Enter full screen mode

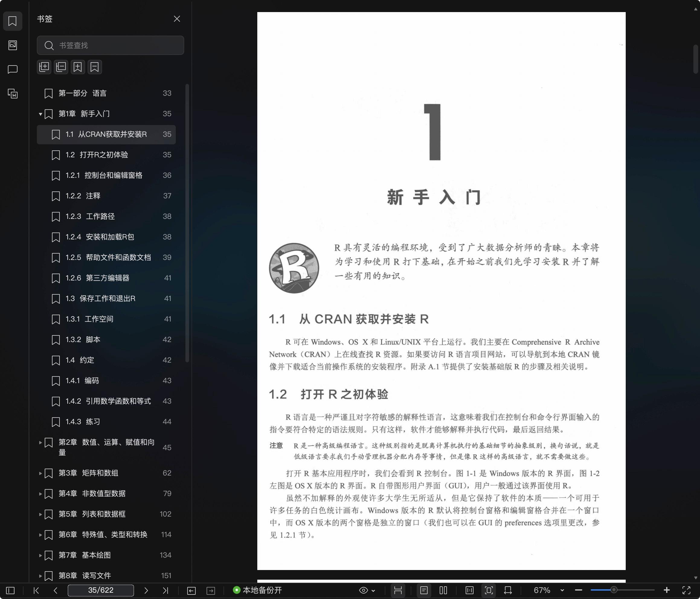pyautogui.click(x=686, y=590)
